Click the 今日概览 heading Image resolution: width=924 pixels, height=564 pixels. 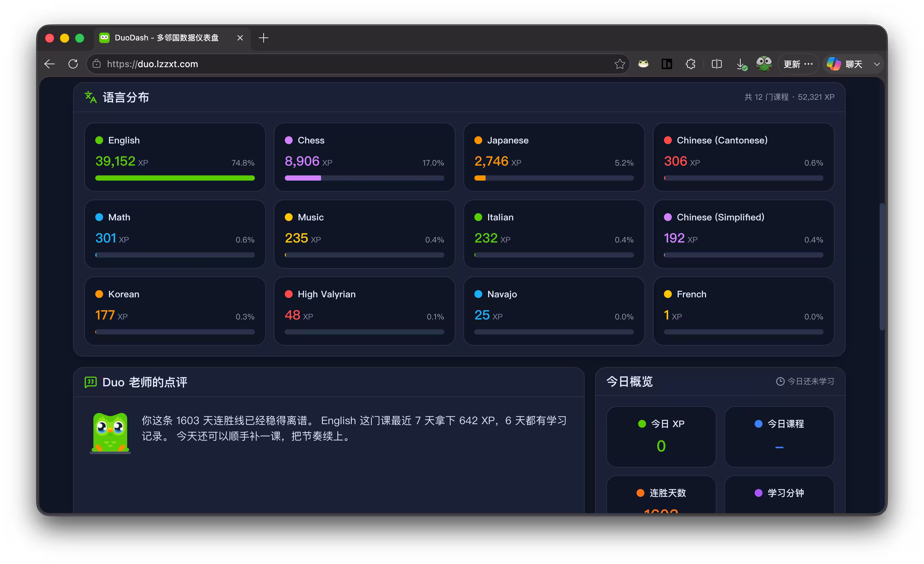[629, 381]
